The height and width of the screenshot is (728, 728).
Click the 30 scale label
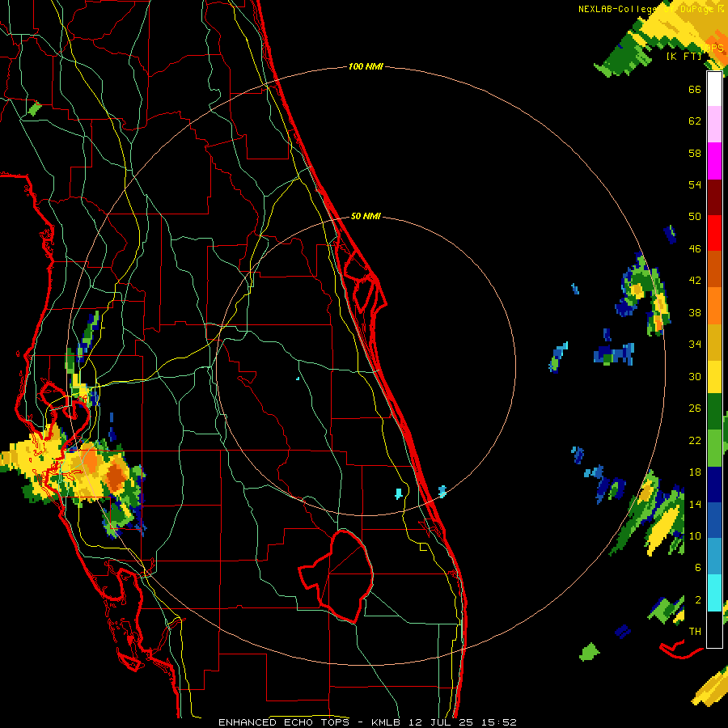point(695,376)
